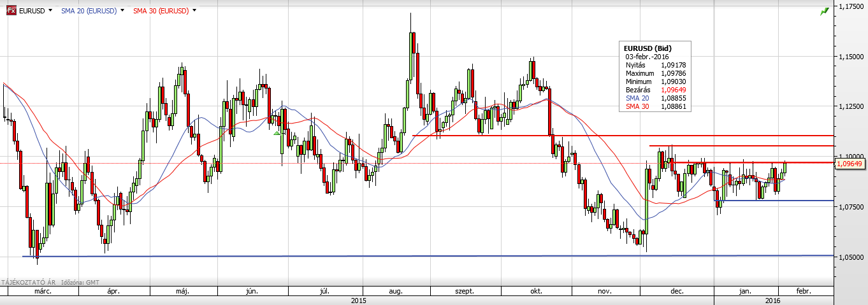Screen dimensions: 868x305
Task: Click the EURUSD (Bid) info box title
Action: pyautogui.click(x=647, y=48)
